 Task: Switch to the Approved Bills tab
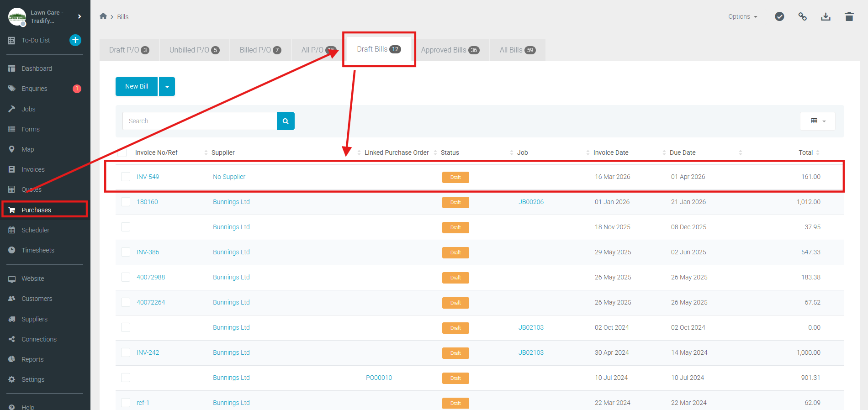coord(450,50)
